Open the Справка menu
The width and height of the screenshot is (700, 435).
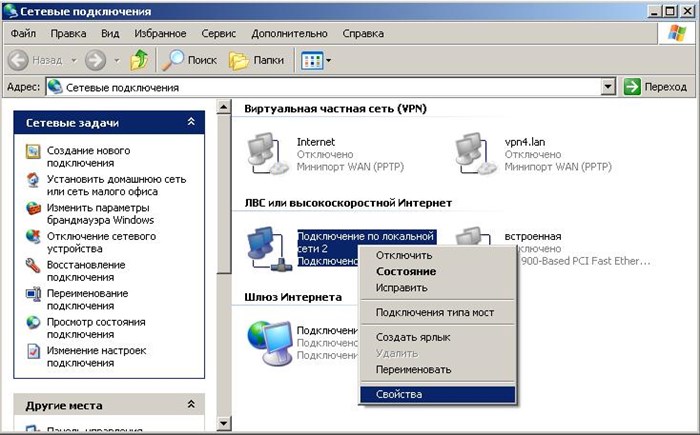point(363,33)
